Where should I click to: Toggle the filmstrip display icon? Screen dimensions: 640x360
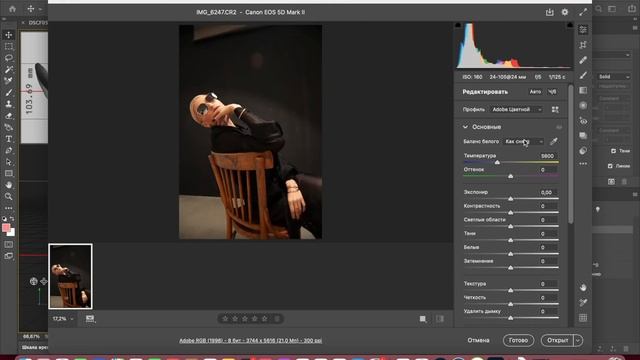coord(90,319)
